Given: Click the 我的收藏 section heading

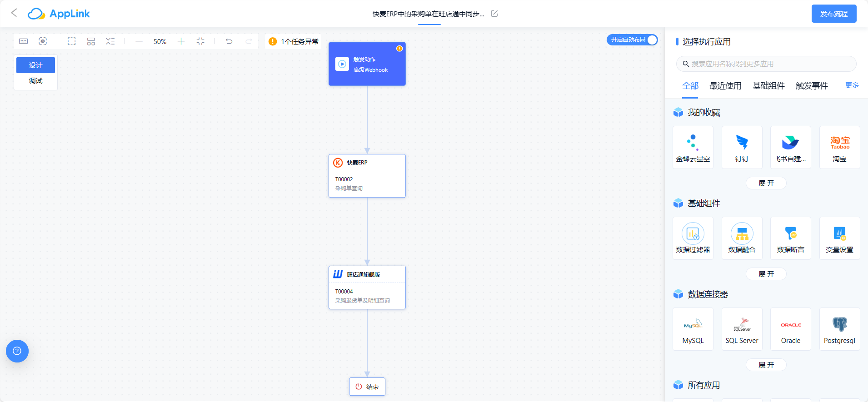Looking at the screenshot, I should point(704,113).
